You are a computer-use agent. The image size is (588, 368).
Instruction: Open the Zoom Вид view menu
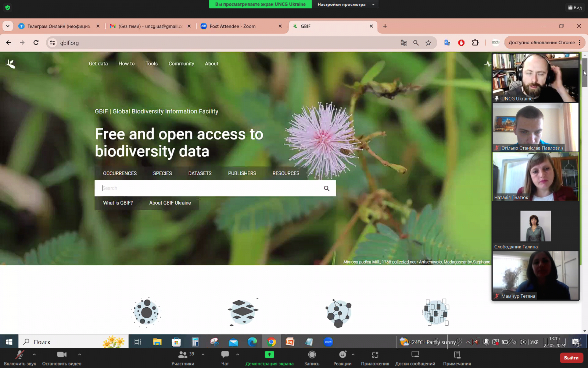coord(575,7)
